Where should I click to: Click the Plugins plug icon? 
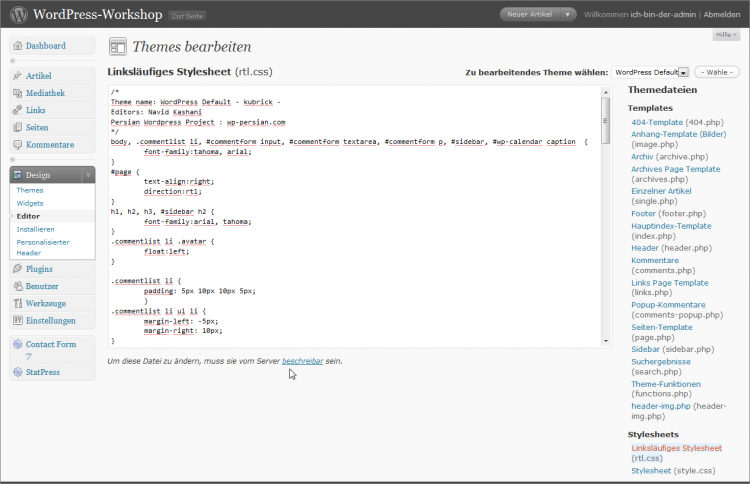tap(17, 269)
